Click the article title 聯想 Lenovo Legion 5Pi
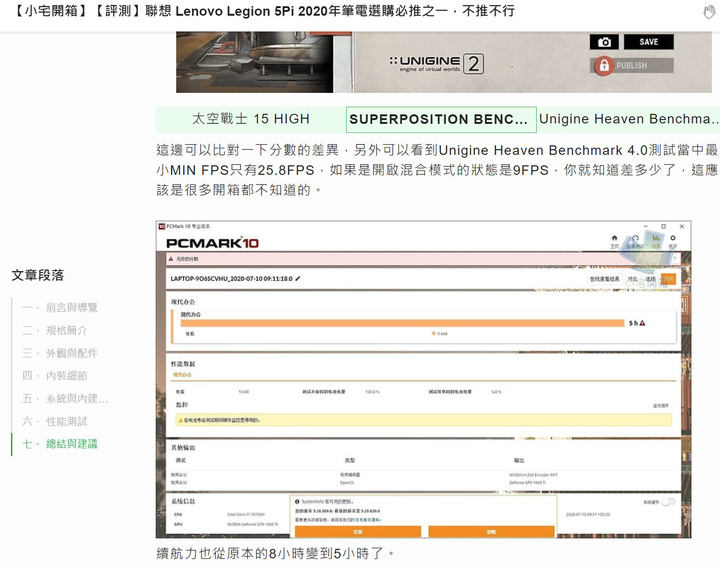 (x=265, y=11)
